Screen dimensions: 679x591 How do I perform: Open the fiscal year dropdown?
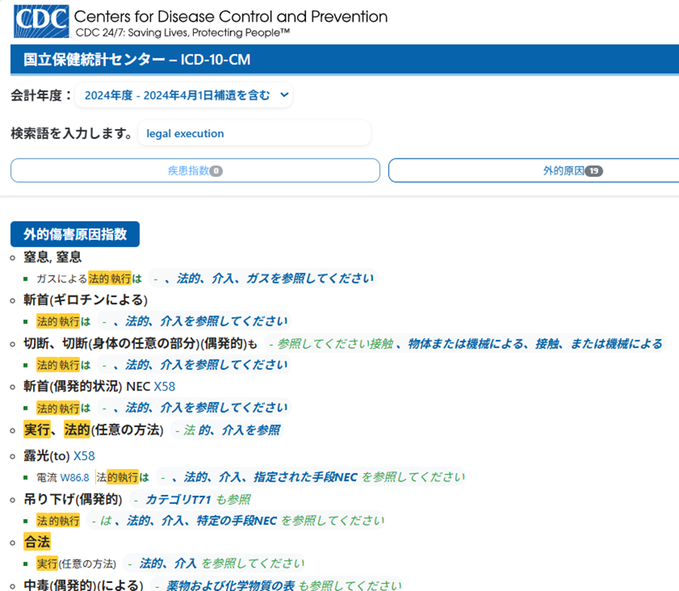pyautogui.click(x=184, y=95)
